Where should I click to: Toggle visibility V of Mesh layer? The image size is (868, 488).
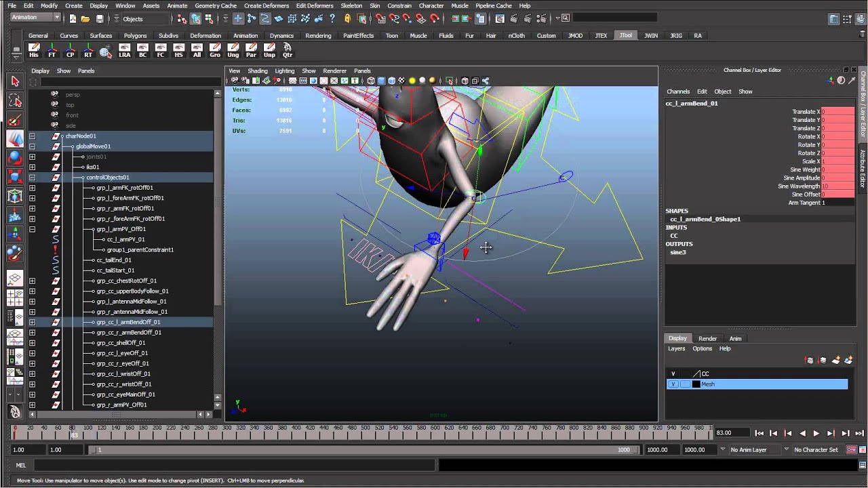(673, 384)
